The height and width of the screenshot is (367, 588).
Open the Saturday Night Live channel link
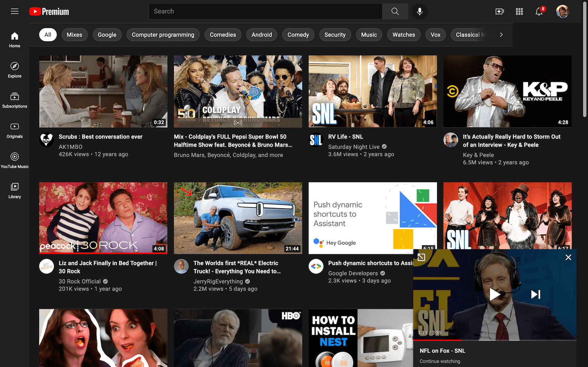[x=354, y=147]
